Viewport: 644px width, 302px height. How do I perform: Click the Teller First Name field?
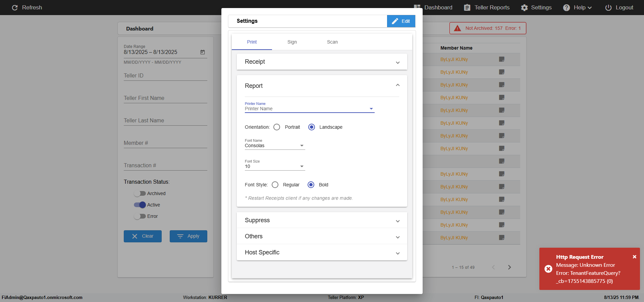pyautogui.click(x=165, y=98)
